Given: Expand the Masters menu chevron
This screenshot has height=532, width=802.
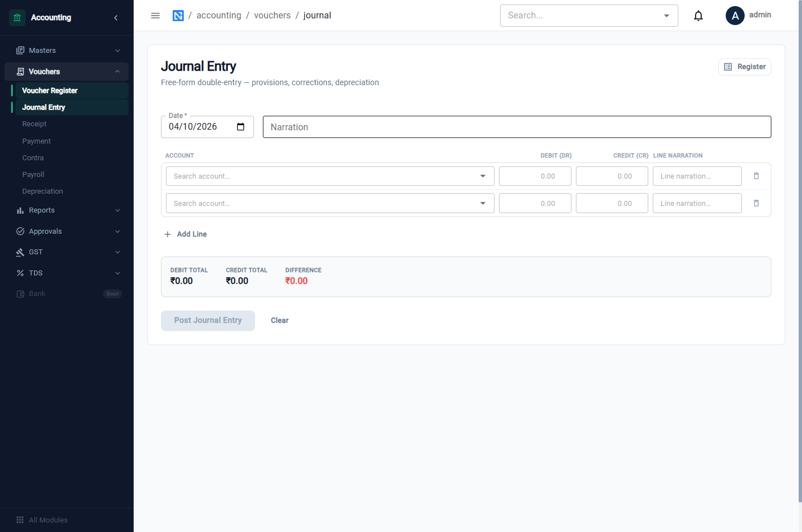Looking at the screenshot, I should 118,51.
